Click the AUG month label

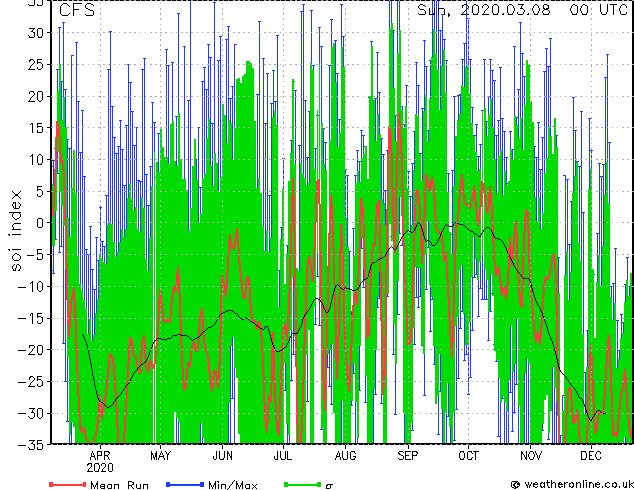(x=345, y=456)
